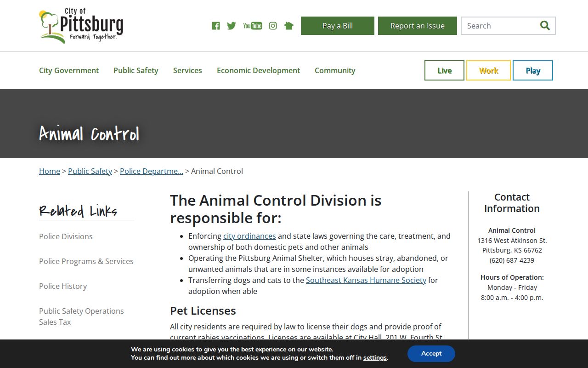Screen dimensions: 588x368
Task: Click the Report an Issue button
Action: (418, 26)
